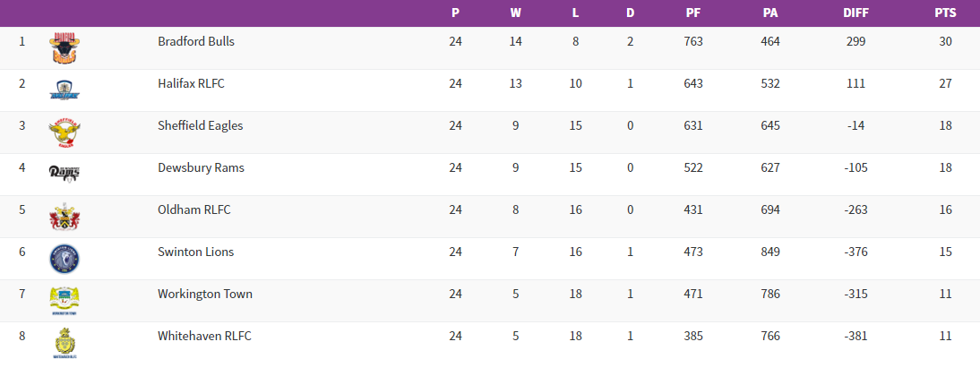Viewport: 980px width, 376px height.
Task: Click the DIFF column header
Action: 856,13
